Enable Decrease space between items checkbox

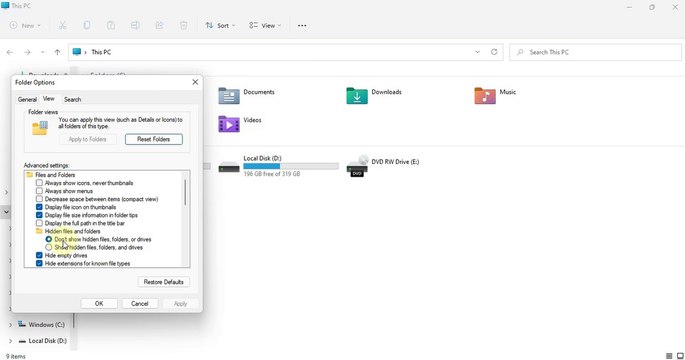39,199
